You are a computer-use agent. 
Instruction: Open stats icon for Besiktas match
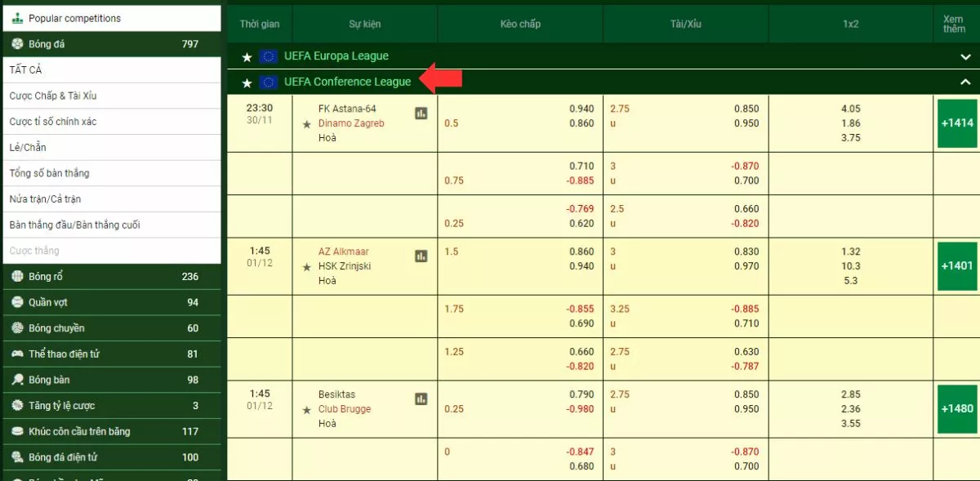point(421,399)
